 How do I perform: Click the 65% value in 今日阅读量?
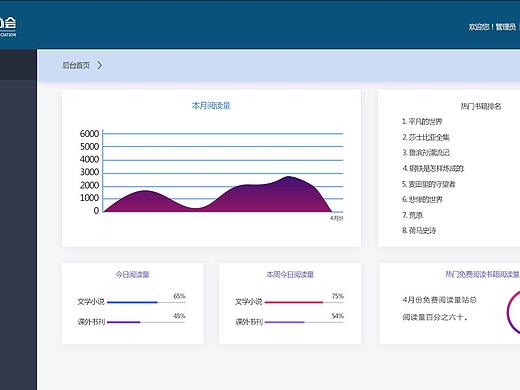click(x=179, y=296)
